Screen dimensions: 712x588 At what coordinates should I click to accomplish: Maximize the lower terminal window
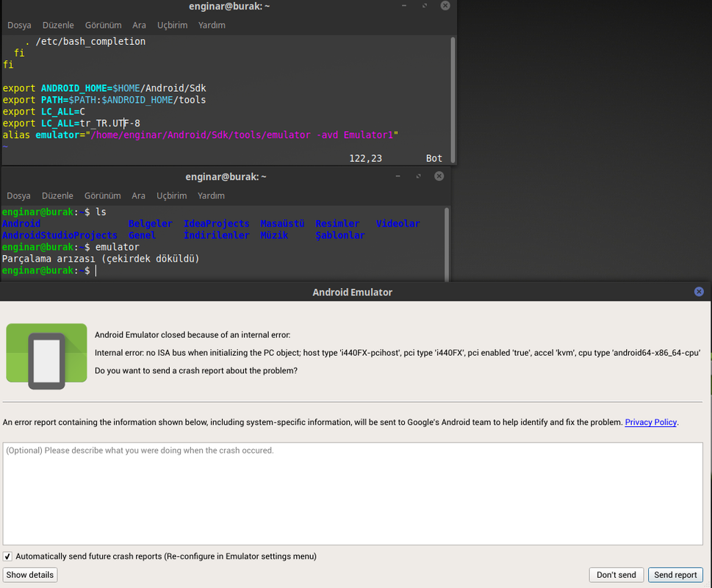419,176
